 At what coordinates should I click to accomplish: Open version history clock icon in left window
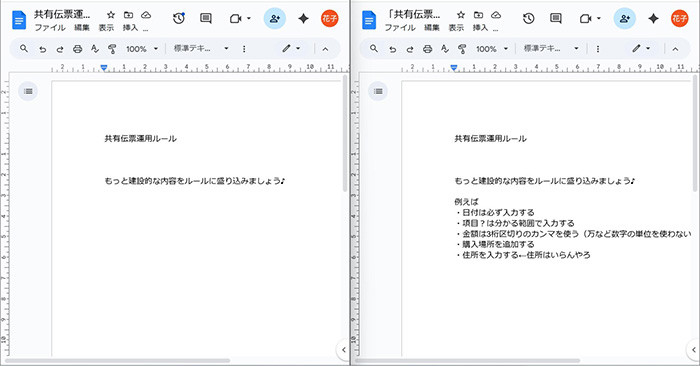pyautogui.click(x=179, y=18)
